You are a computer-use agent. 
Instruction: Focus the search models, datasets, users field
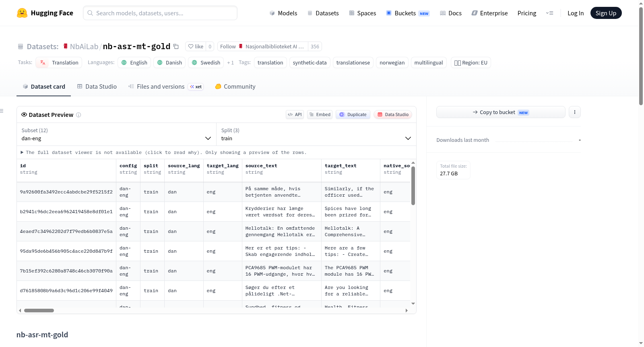point(160,13)
